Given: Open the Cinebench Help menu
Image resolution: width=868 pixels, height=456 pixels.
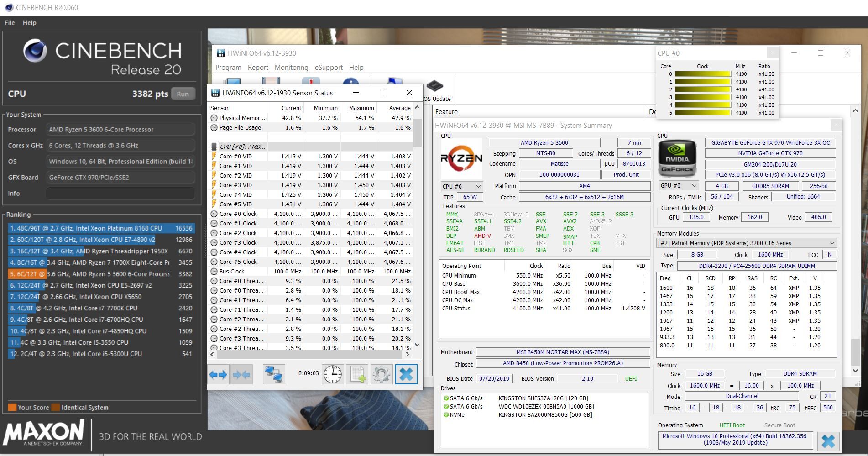Looking at the screenshot, I should 30,23.
